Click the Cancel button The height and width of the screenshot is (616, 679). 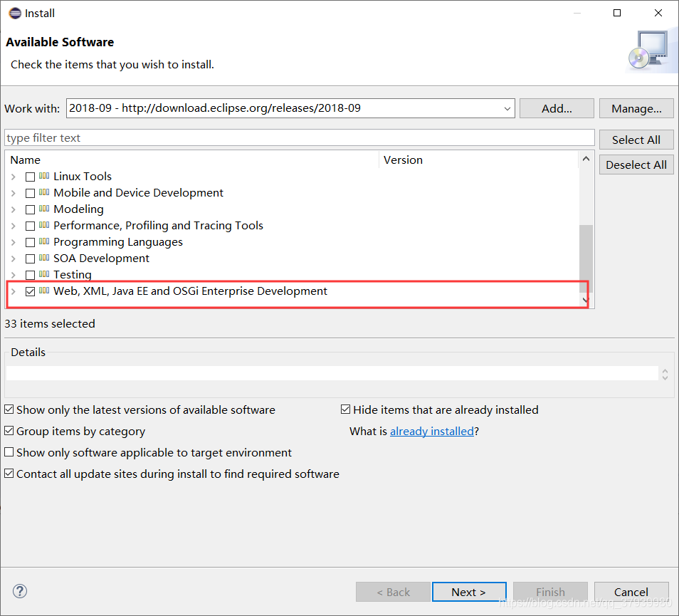pos(631,592)
